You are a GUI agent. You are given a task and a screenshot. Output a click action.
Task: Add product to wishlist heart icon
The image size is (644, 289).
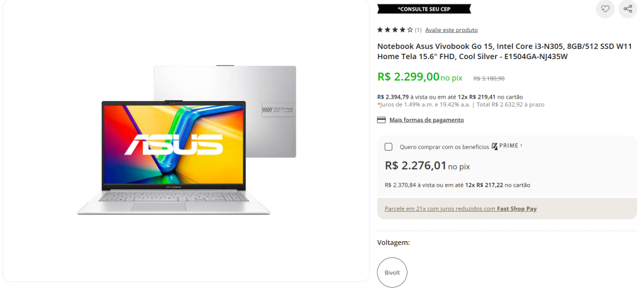point(605,9)
